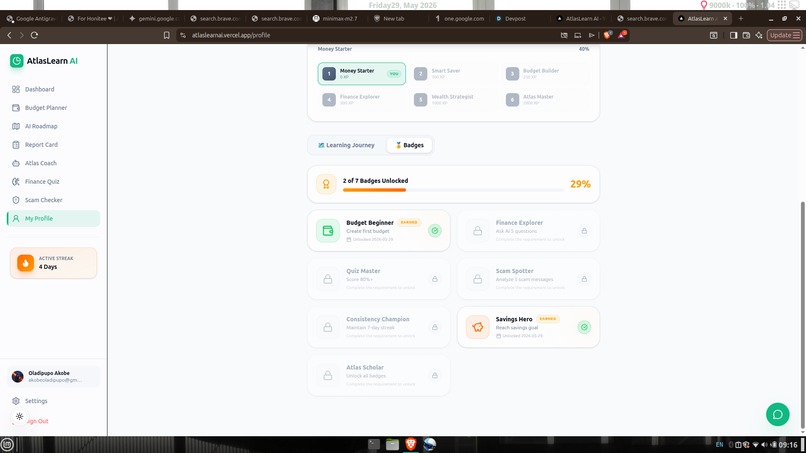
Task: Click the page vertical scrollbar
Action: (802, 314)
